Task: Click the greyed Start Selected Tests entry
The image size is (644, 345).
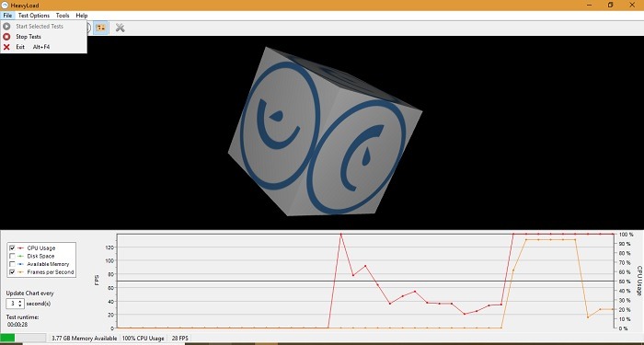Action: click(x=43, y=27)
